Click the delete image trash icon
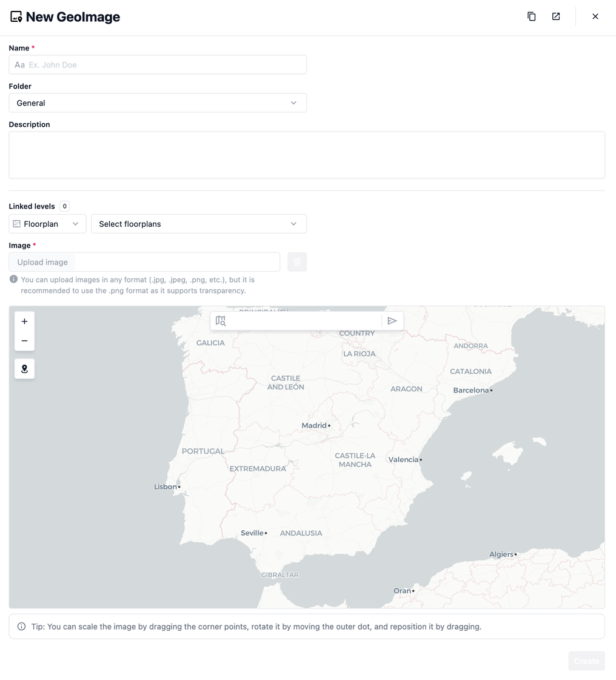The height and width of the screenshot is (680, 616). tap(297, 262)
